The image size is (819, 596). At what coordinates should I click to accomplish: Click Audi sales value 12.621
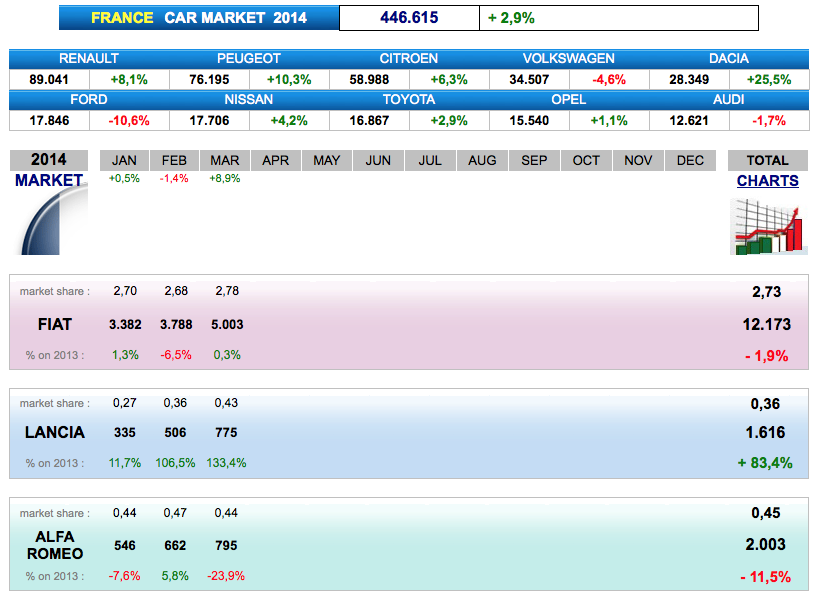pyautogui.click(x=689, y=121)
